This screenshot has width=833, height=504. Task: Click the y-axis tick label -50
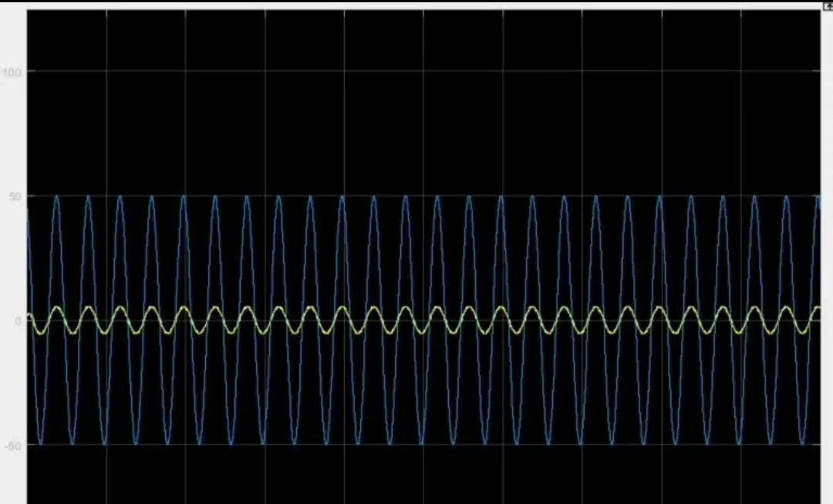click(x=13, y=445)
